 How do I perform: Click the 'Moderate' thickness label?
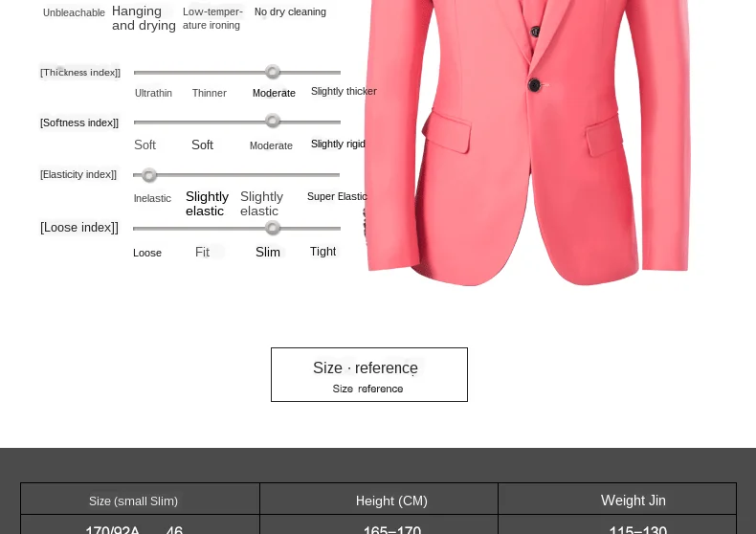274,93
